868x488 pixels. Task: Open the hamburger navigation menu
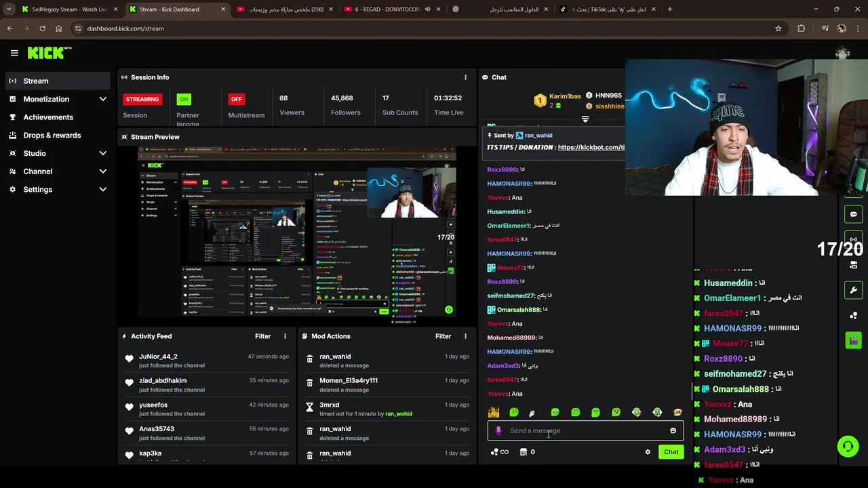(x=14, y=53)
